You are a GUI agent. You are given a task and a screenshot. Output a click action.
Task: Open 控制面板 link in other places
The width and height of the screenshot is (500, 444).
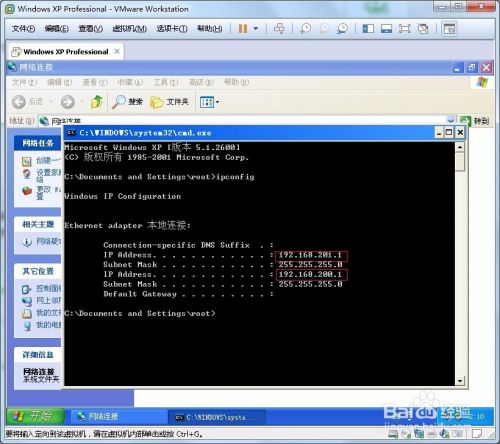click(41, 289)
